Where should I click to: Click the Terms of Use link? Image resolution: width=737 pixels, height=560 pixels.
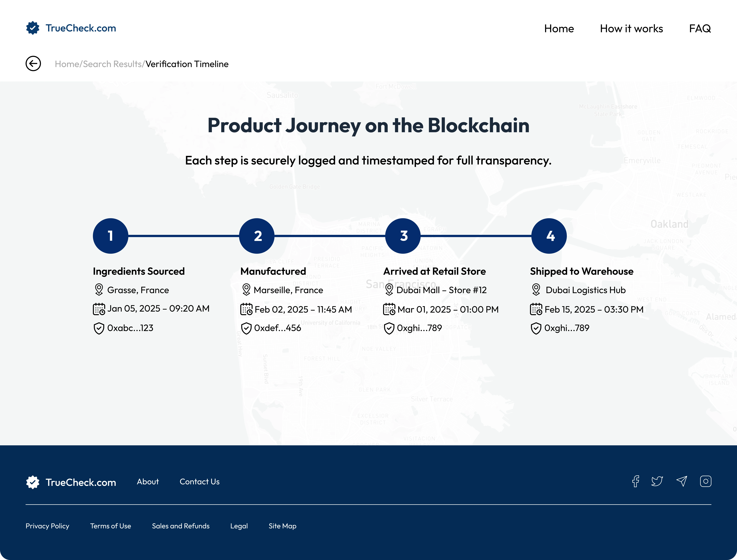click(x=110, y=526)
